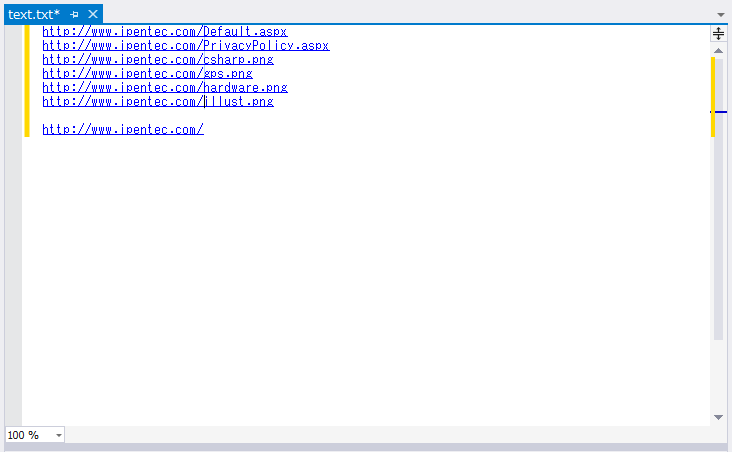This screenshot has height=452, width=732.
Task: Open the hardware.png URL link
Action: pyautogui.click(x=165, y=88)
